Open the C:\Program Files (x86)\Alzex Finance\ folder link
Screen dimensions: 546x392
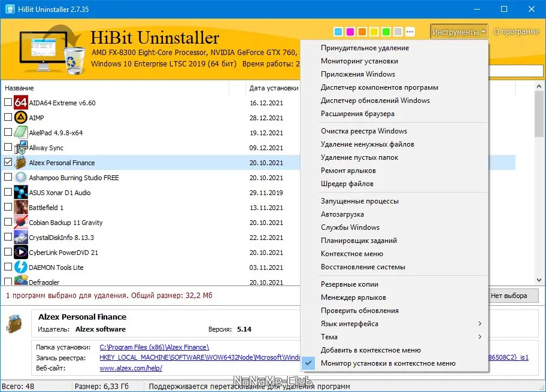click(154, 347)
